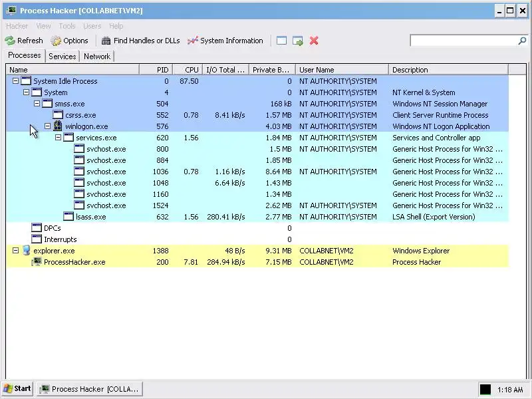Click the icon of svchost.exe PID 1048
Screen dimensions: 532x399
tap(79, 183)
